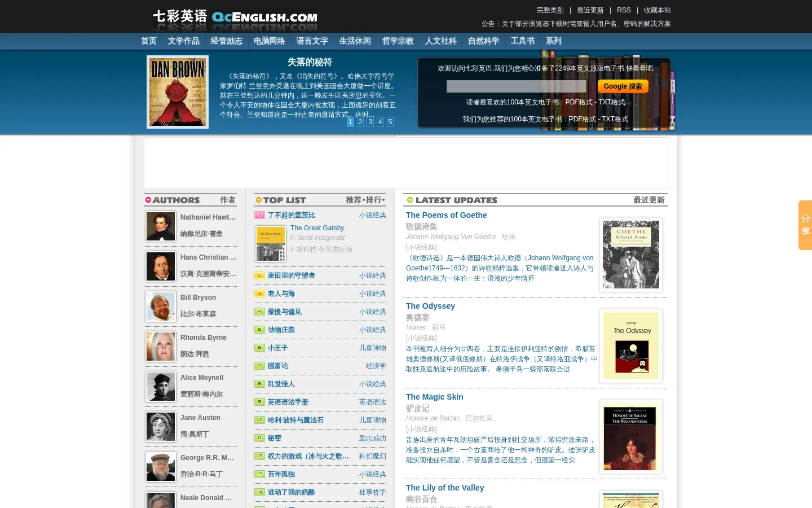
Task: Click the search input field
Action: pyautogui.click(x=517, y=86)
